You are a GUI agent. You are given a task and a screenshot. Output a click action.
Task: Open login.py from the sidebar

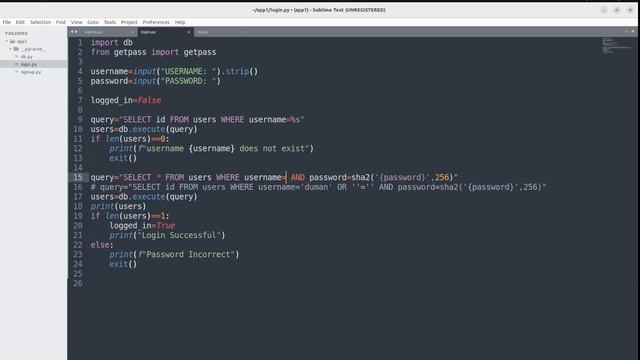(x=29, y=64)
